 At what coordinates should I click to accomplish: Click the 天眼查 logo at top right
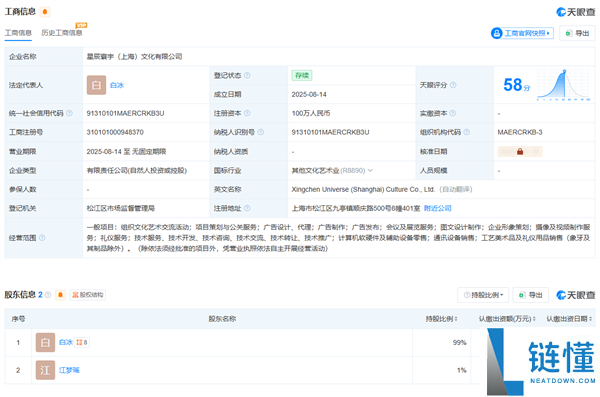[576, 12]
